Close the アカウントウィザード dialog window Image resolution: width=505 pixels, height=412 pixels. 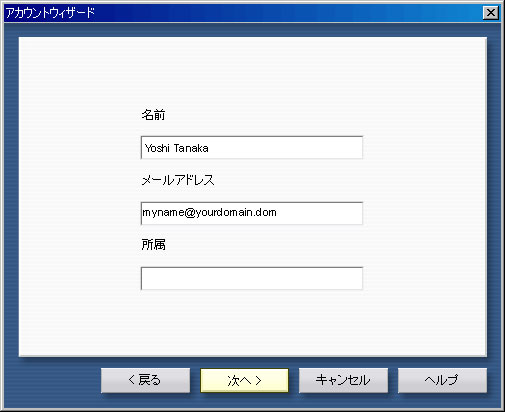(x=491, y=13)
